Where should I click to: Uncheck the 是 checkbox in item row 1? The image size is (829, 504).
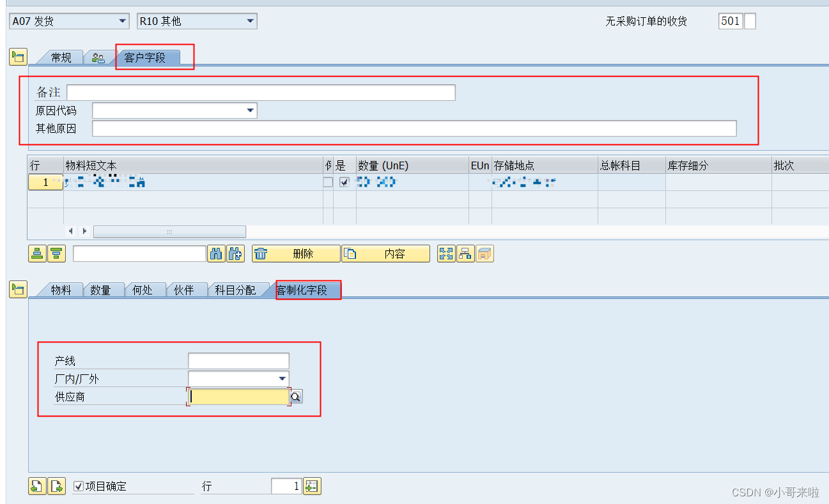(343, 181)
